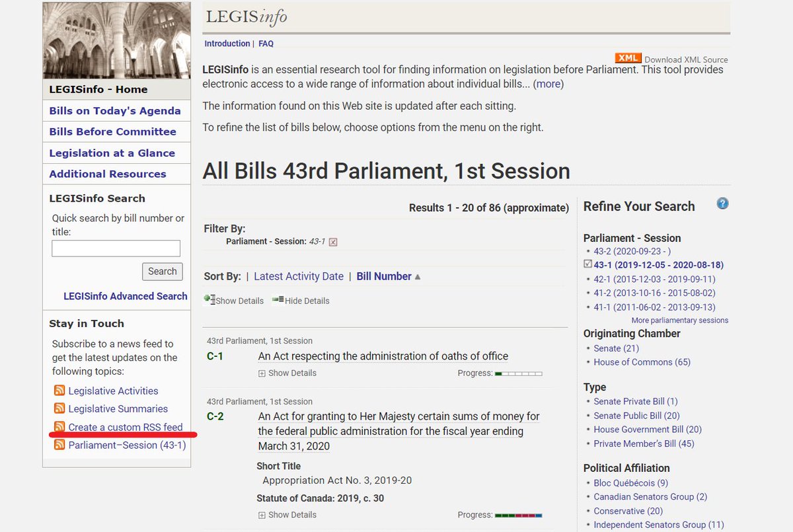Filter by session 42-1 (2015-12-03 - 2019-09-11)
Viewport: 793px width, 532px height.
[x=654, y=279]
